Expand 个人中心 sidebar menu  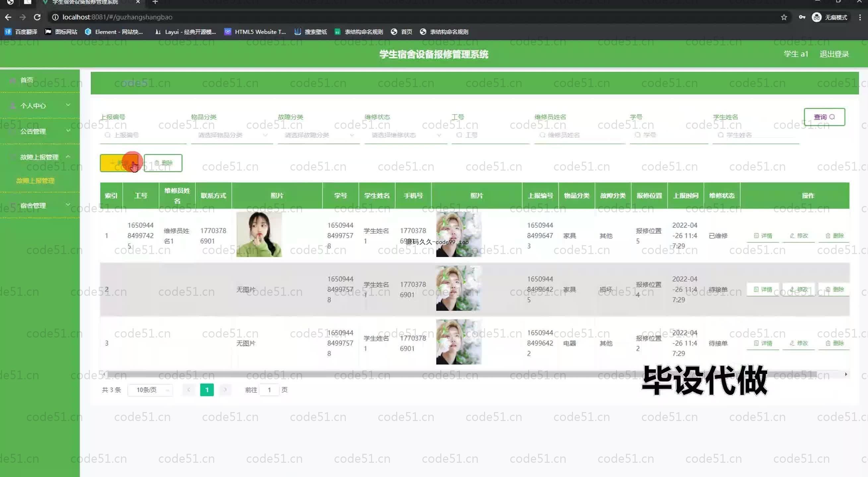(x=40, y=106)
